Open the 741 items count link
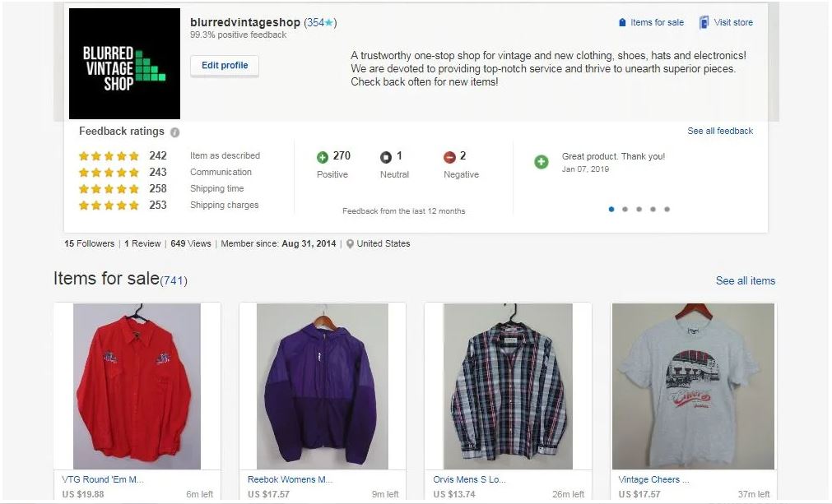Image resolution: width=832 pixels, height=504 pixels. pos(174,280)
